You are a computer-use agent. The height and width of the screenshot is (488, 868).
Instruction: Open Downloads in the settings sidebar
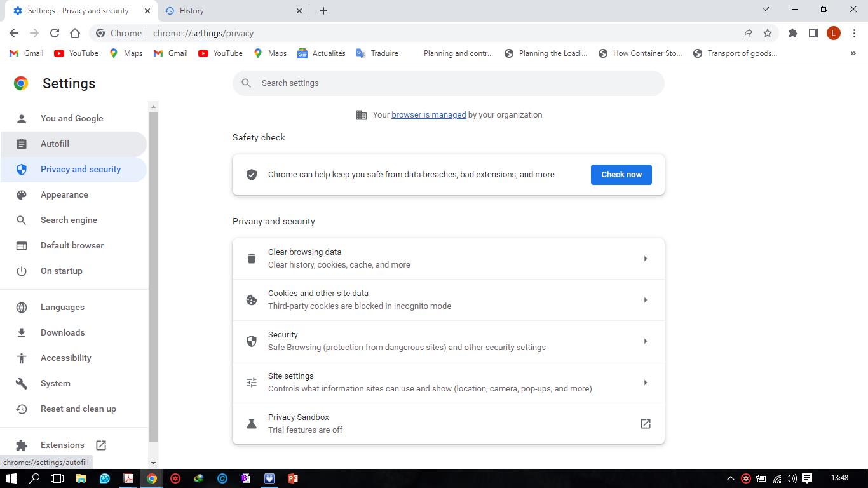pos(62,332)
